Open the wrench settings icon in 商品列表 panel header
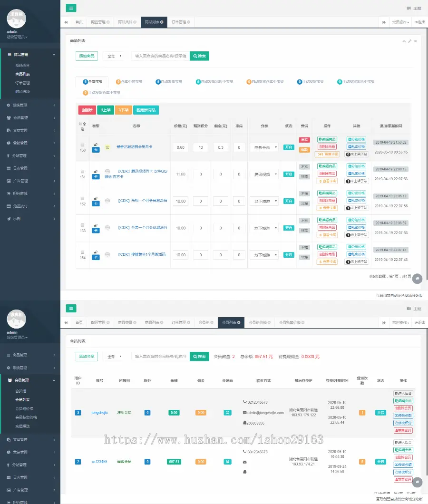This screenshot has width=428, height=504. [x=409, y=41]
